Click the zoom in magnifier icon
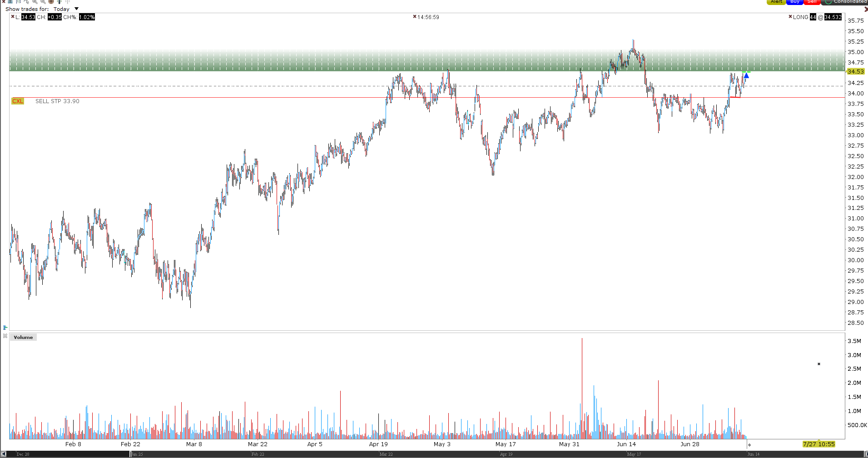868x458 pixels. pyautogui.click(x=35, y=1)
